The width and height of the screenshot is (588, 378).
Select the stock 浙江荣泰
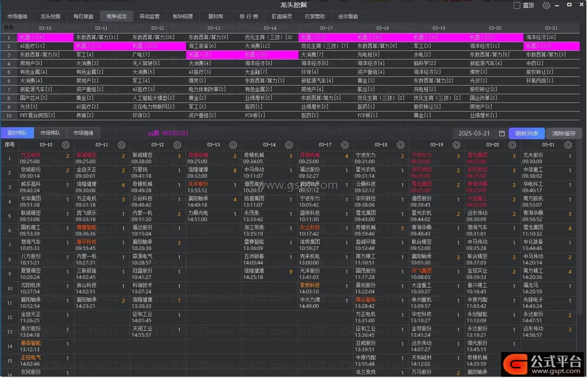[x=254, y=228]
